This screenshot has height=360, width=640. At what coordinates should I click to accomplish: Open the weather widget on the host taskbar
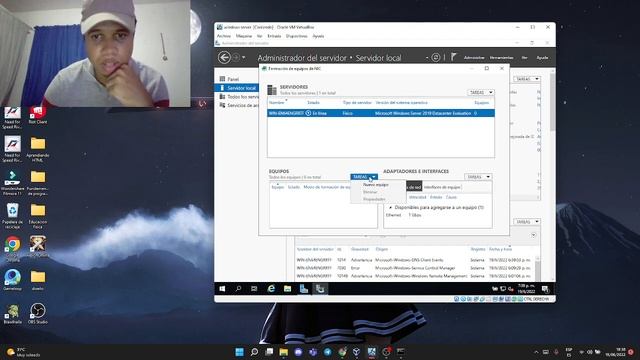[x=23, y=352]
